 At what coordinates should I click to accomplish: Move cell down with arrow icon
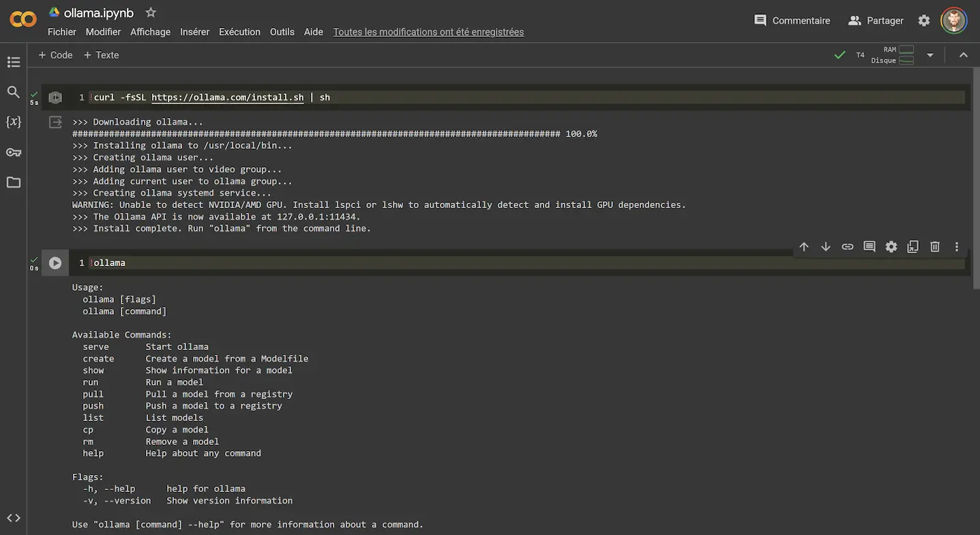826,247
